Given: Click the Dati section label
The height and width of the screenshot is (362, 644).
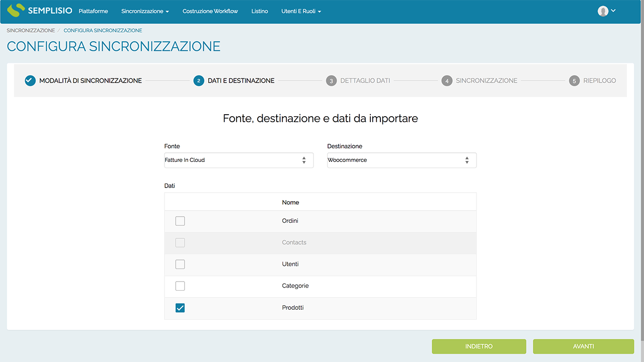Looking at the screenshot, I should [170, 186].
